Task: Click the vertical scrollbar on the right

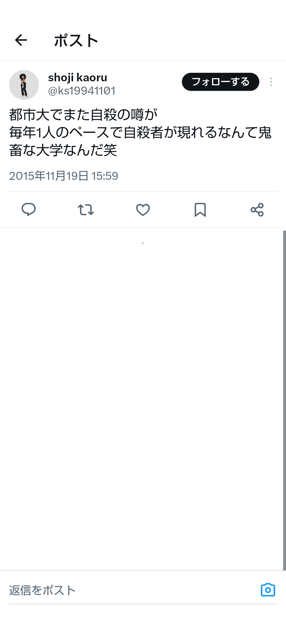Action: pos(284,397)
